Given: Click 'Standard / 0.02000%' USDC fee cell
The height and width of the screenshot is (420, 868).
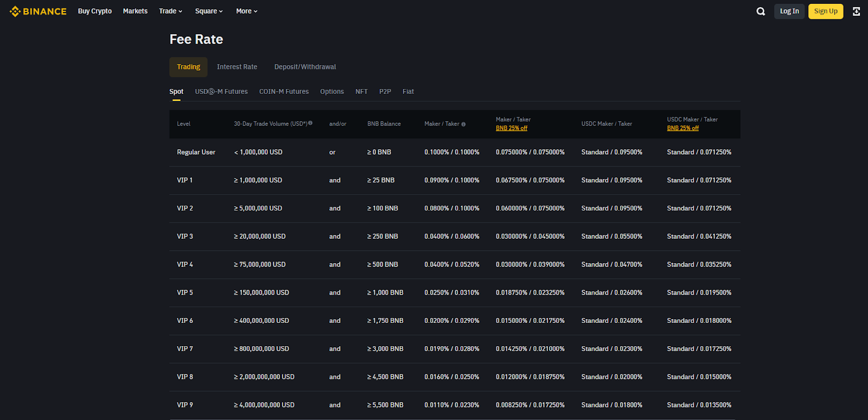Looking at the screenshot, I should point(612,377).
